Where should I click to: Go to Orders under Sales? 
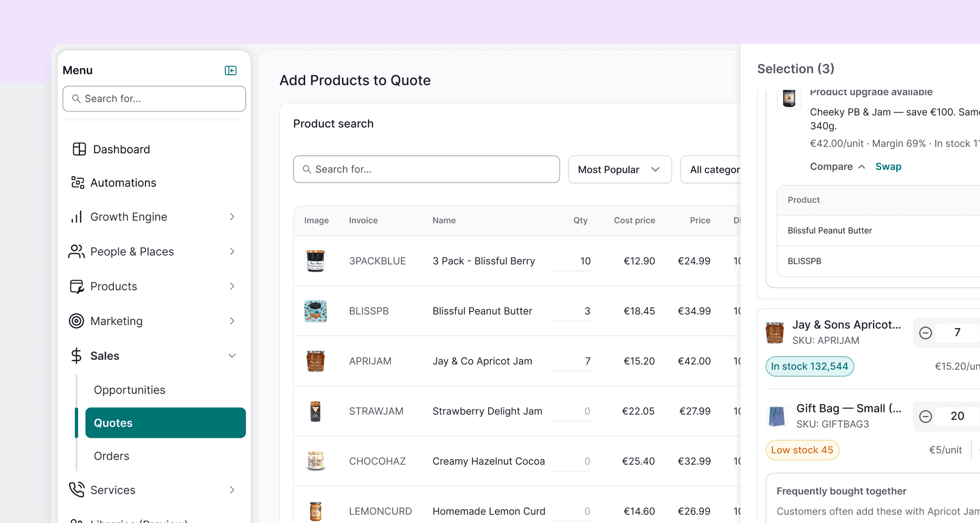pyautogui.click(x=111, y=456)
